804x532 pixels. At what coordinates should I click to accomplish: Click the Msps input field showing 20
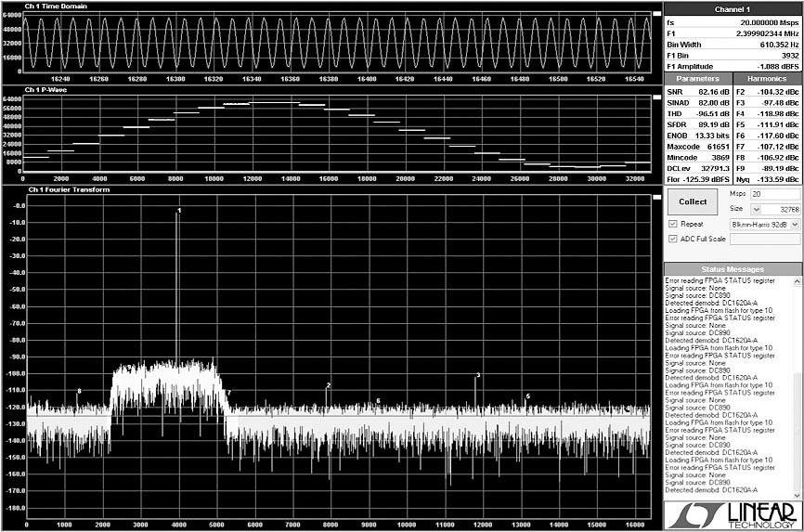[775, 194]
